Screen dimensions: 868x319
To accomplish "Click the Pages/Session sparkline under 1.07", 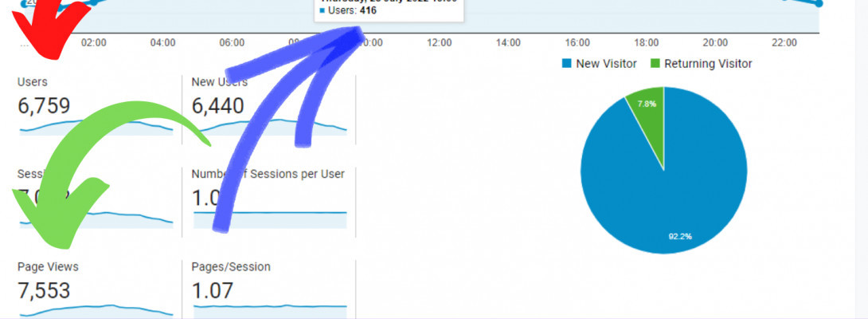I will (x=270, y=306).
